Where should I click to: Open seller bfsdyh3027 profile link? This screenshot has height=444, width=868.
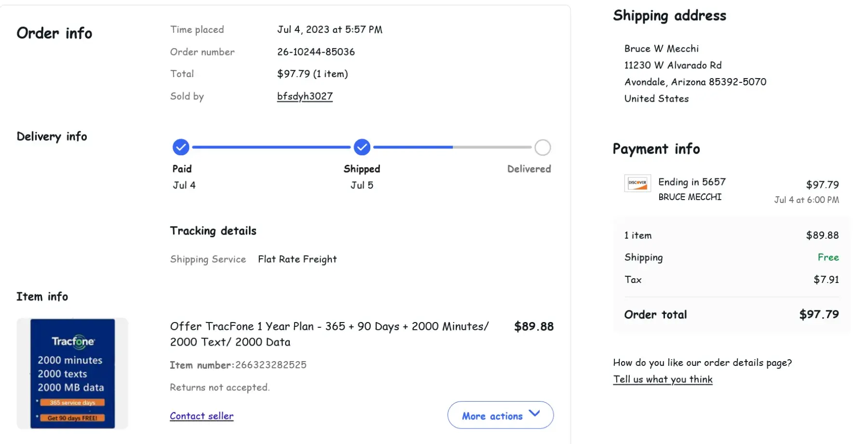[305, 96]
